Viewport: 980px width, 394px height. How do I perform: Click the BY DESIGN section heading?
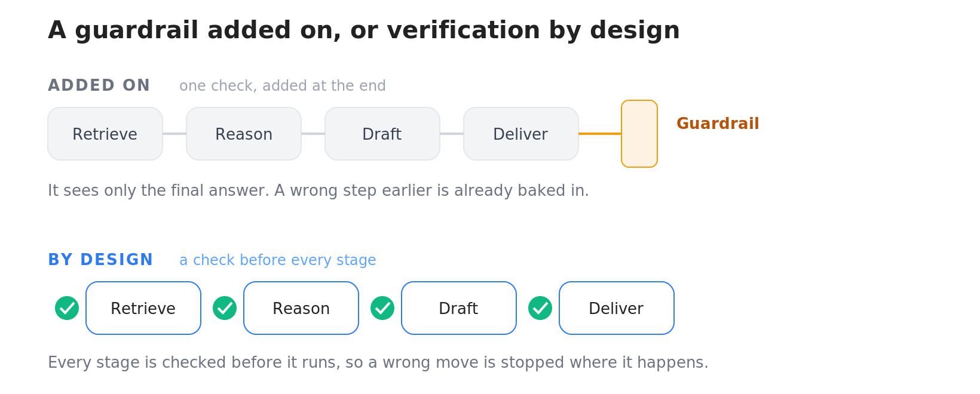[100, 260]
